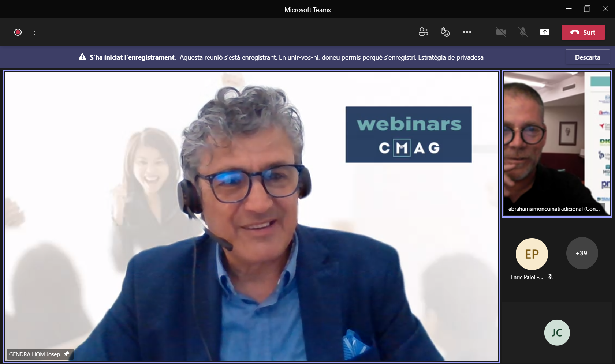Image resolution: width=615 pixels, height=364 pixels.
Task: Click the truncated abrahamsimoncuinatradicional name label
Action: tap(553, 209)
